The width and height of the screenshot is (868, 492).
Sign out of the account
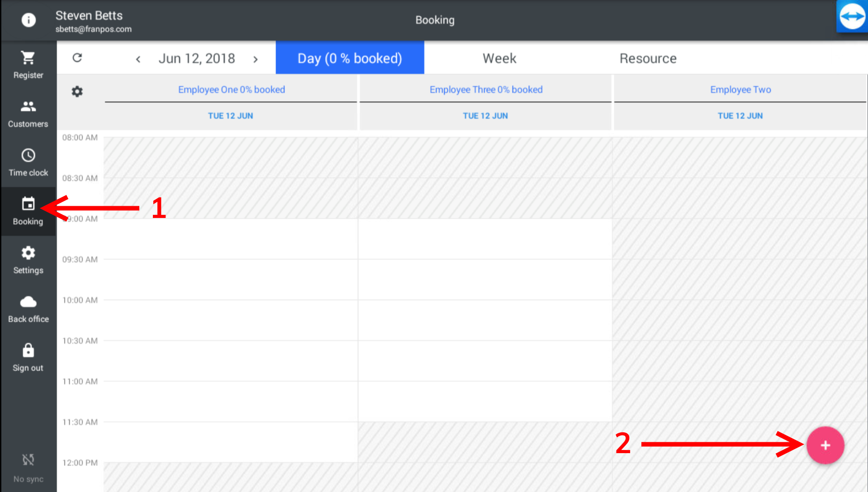[x=28, y=357]
